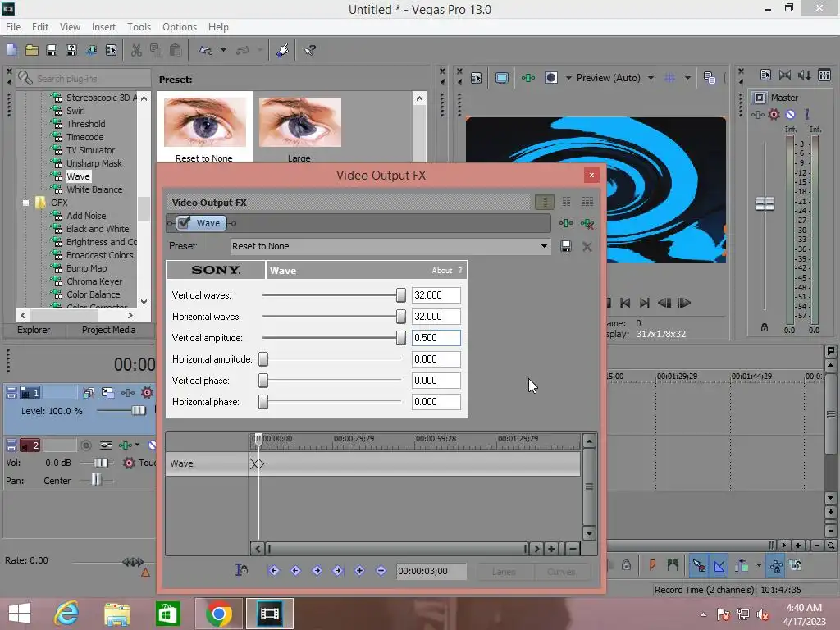
Task: Create a new project from the toolbar
Action: [x=11, y=50]
